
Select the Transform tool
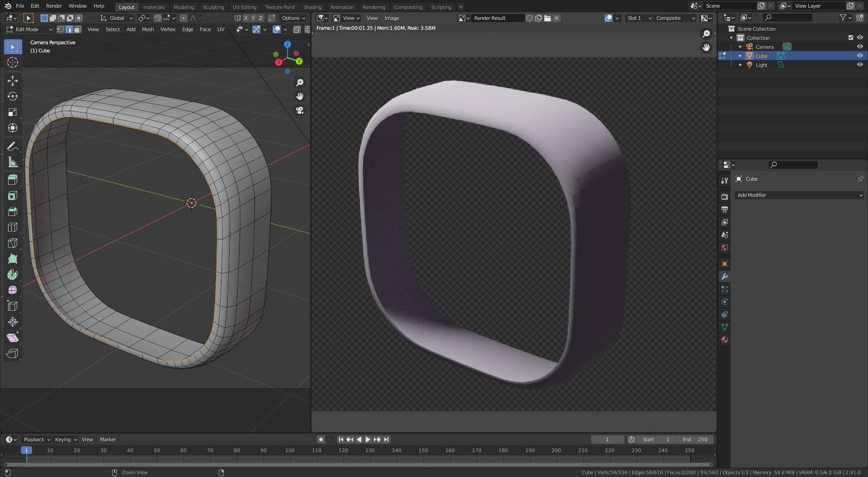point(13,128)
